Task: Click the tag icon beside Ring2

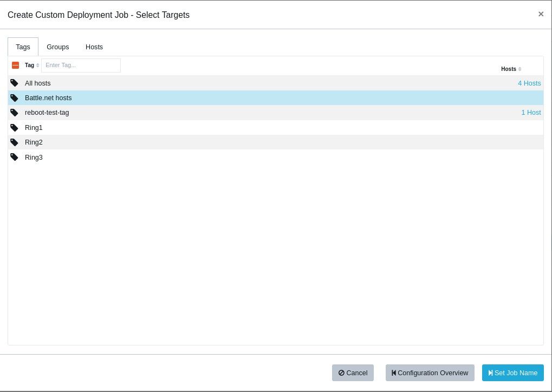Action: click(14, 142)
